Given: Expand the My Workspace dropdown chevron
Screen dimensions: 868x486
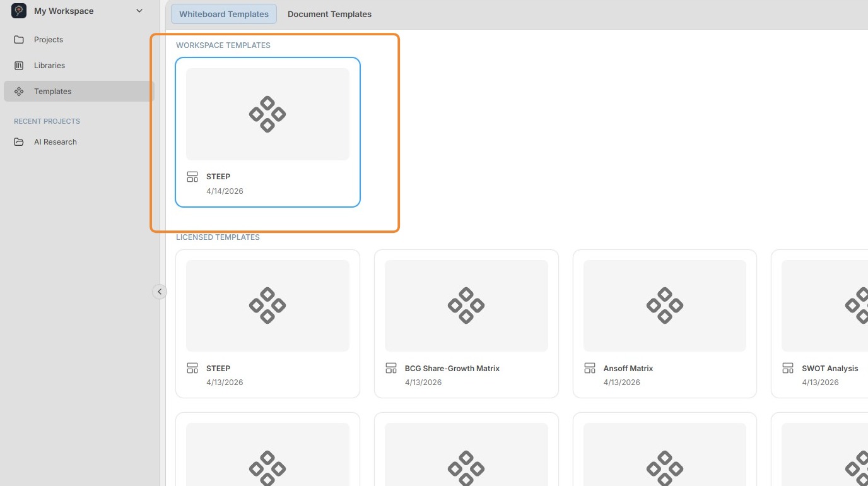Looking at the screenshot, I should coord(139,11).
